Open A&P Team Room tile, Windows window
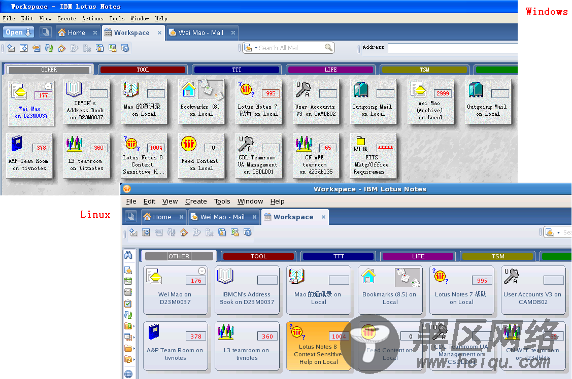This screenshot has width=572, height=379. click(x=29, y=155)
